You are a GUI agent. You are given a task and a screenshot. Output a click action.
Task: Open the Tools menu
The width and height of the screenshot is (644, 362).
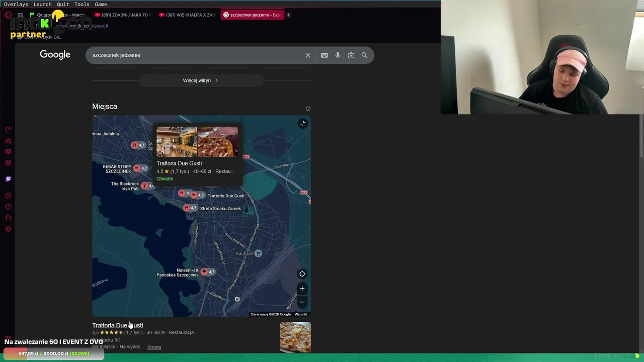point(82,4)
